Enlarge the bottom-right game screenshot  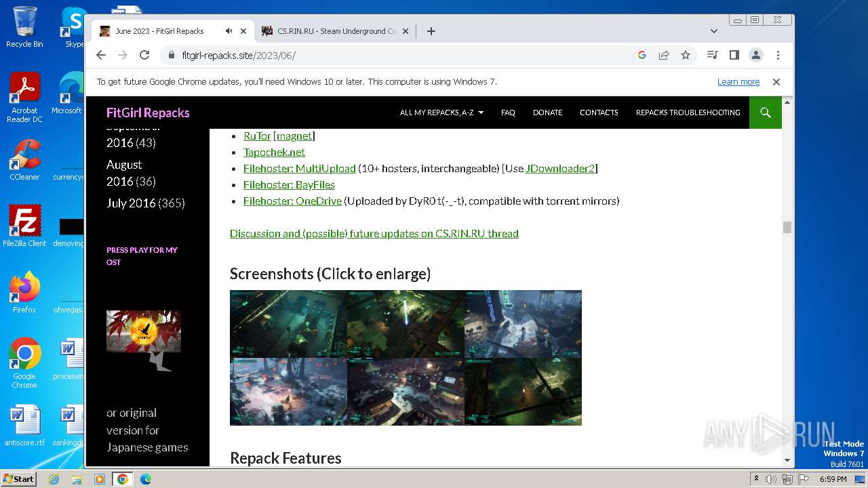pyautogui.click(x=523, y=392)
